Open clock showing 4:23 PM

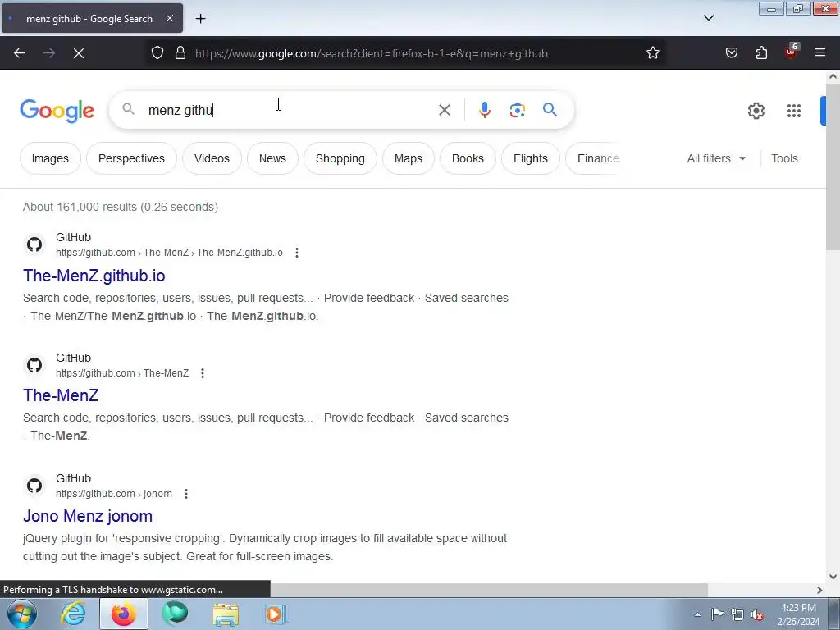[x=798, y=614]
